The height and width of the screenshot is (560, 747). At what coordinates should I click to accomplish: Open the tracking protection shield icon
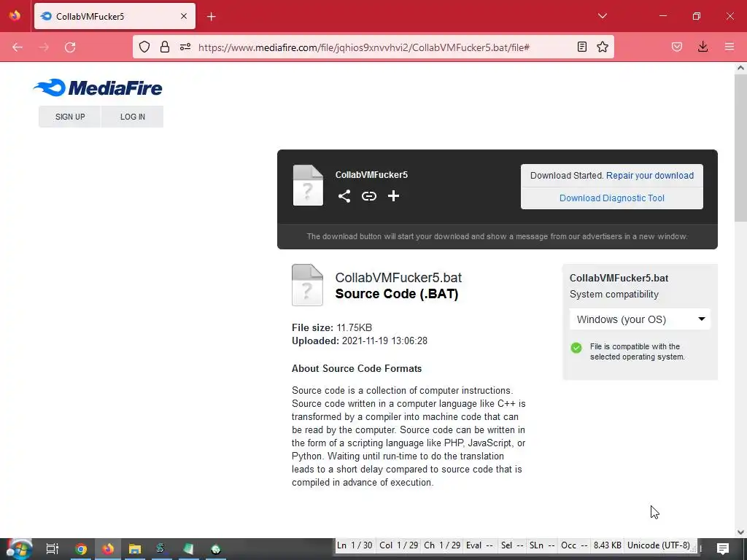tap(144, 47)
